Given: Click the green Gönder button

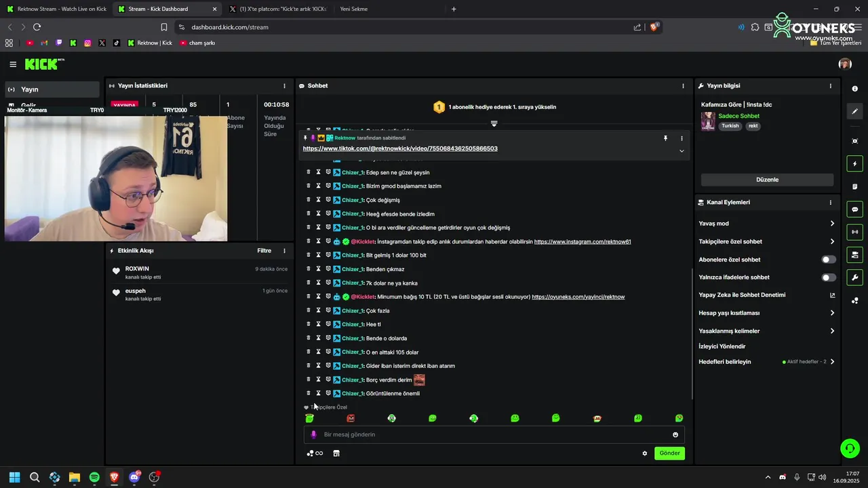Looking at the screenshot, I should click(669, 453).
